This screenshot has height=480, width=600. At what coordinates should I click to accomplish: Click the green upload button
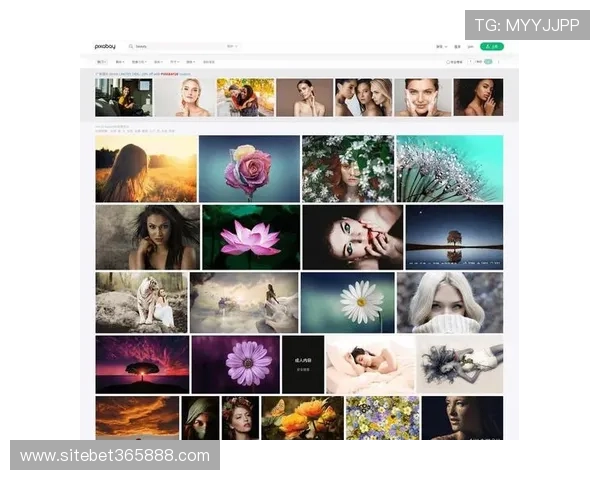[491, 46]
